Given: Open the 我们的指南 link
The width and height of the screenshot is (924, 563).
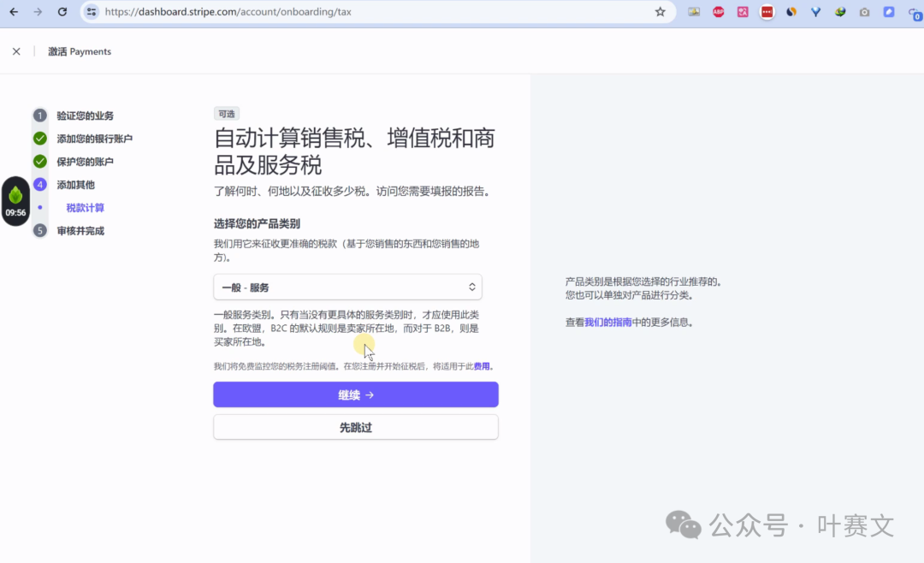Looking at the screenshot, I should tap(607, 323).
